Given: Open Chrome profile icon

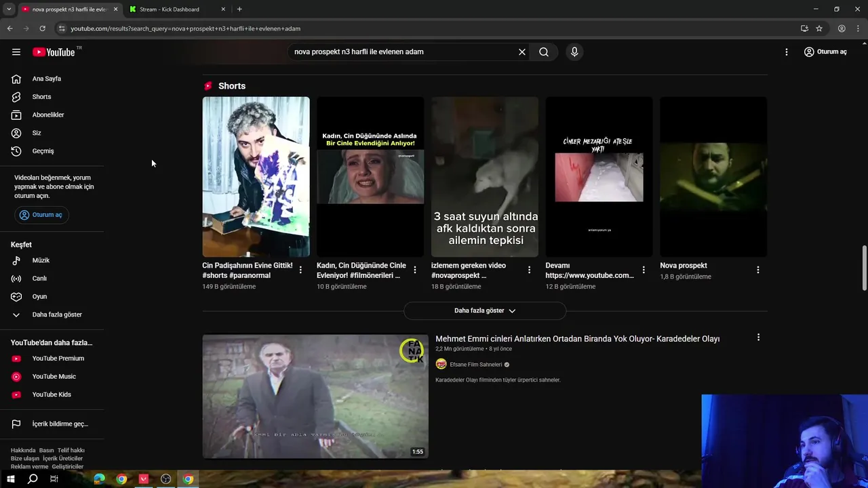Looking at the screenshot, I should (x=842, y=28).
